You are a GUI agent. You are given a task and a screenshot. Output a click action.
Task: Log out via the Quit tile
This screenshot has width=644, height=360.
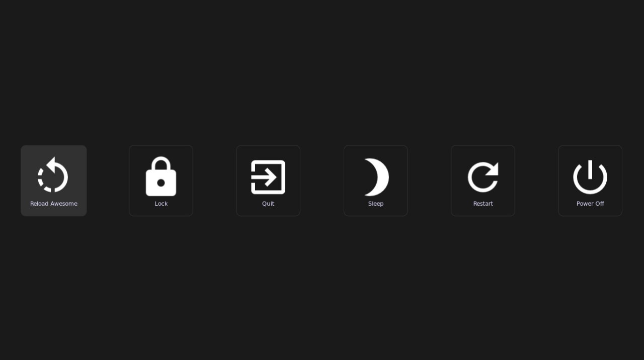point(268,181)
